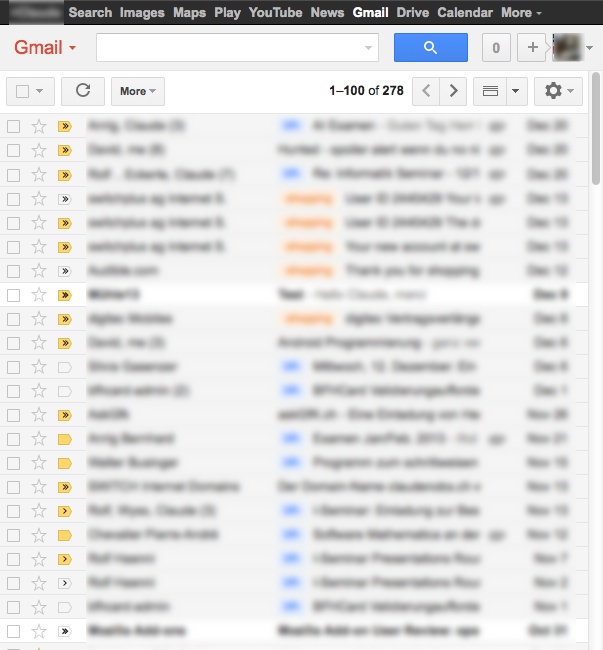Toggle importance marker on the seventh email

(x=65, y=271)
